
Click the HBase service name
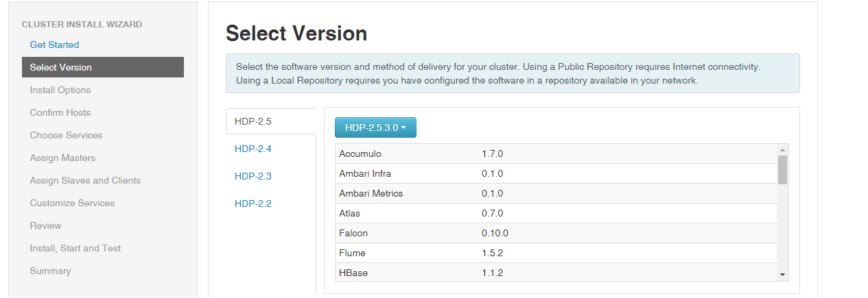point(353,273)
